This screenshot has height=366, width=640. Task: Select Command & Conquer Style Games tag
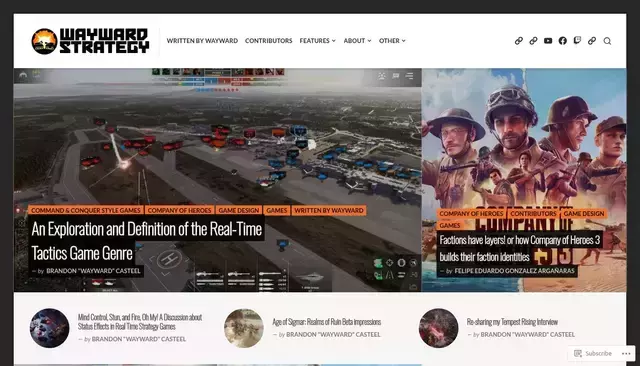86,211
